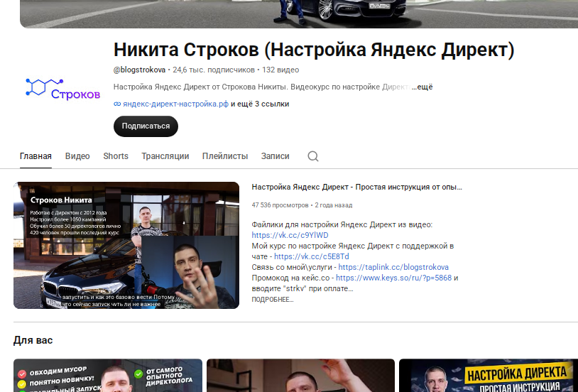Open the яндекс-директ-настройка.рф link

(x=175, y=104)
